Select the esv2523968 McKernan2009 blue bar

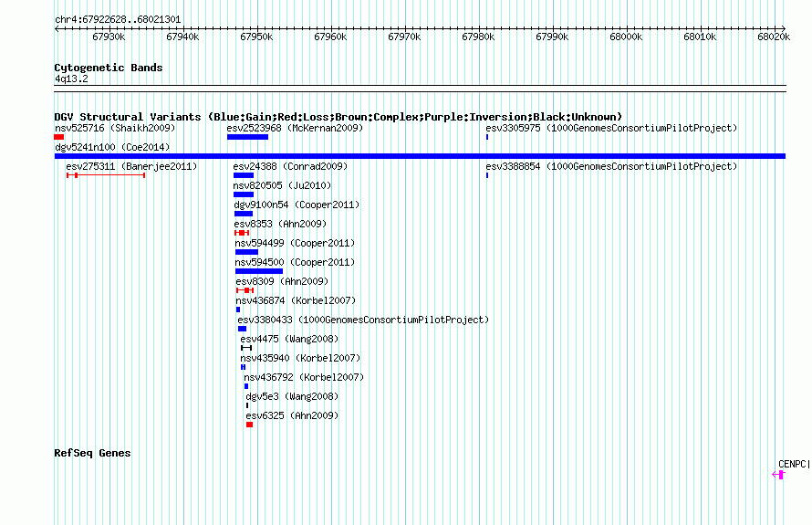(x=247, y=137)
